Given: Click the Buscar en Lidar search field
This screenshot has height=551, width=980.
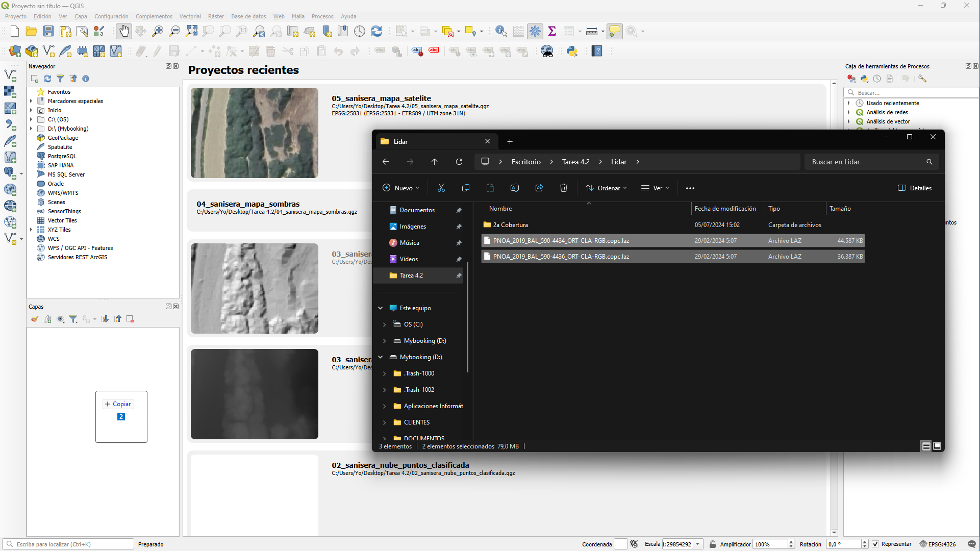Looking at the screenshot, I should (x=865, y=162).
